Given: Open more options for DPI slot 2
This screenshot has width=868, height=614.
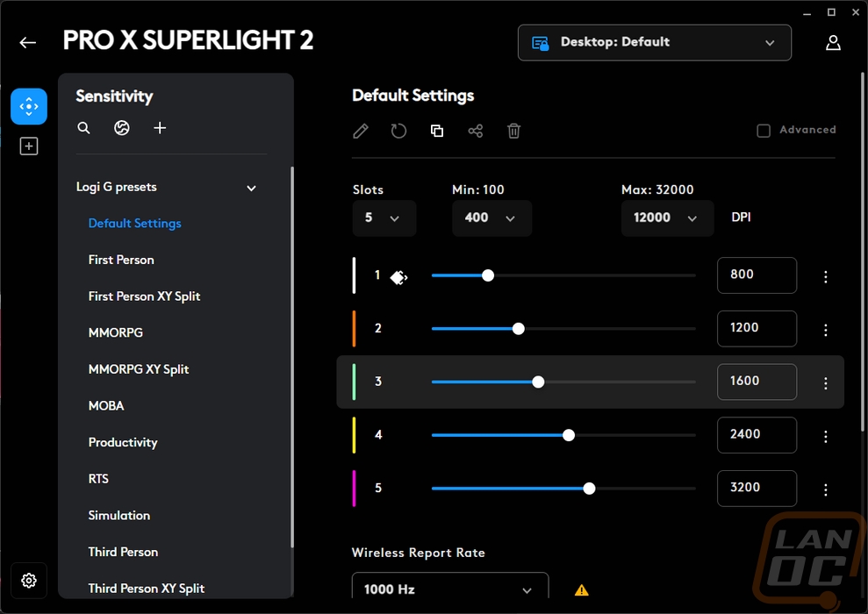Looking at the screenshot, I should point(825,330).
